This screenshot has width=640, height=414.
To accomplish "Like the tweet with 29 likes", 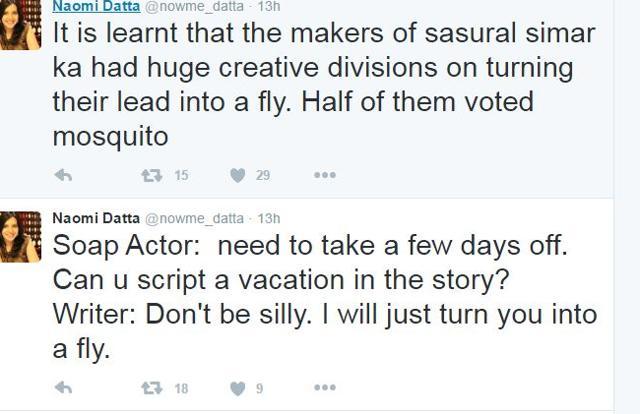I will [238, 176].
